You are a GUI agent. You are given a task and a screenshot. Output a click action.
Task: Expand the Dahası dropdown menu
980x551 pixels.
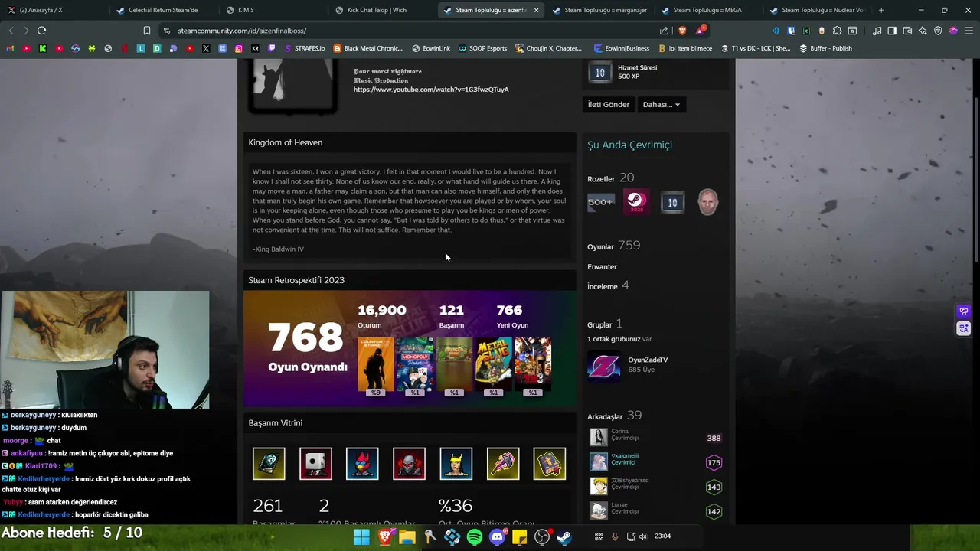pos(661,105)
